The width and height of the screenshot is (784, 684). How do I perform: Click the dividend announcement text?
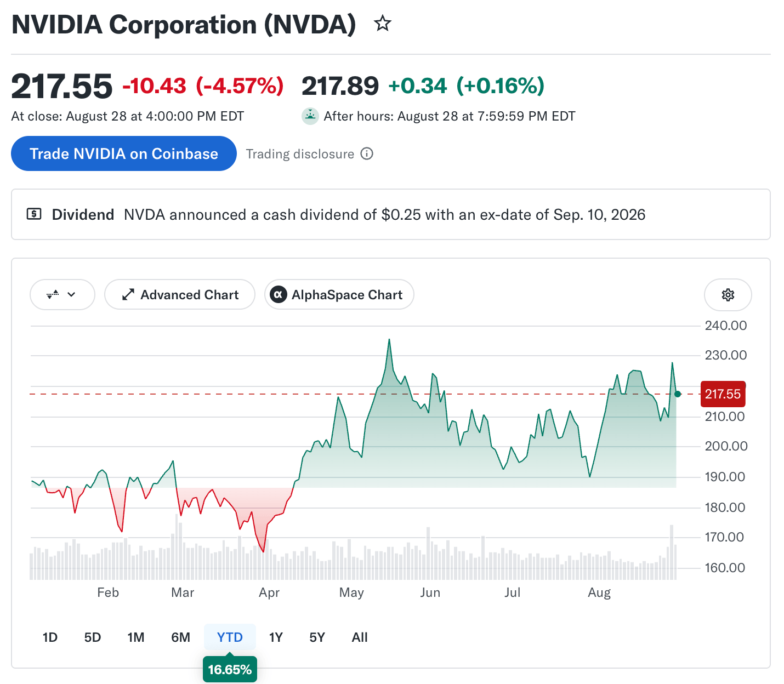384,214
